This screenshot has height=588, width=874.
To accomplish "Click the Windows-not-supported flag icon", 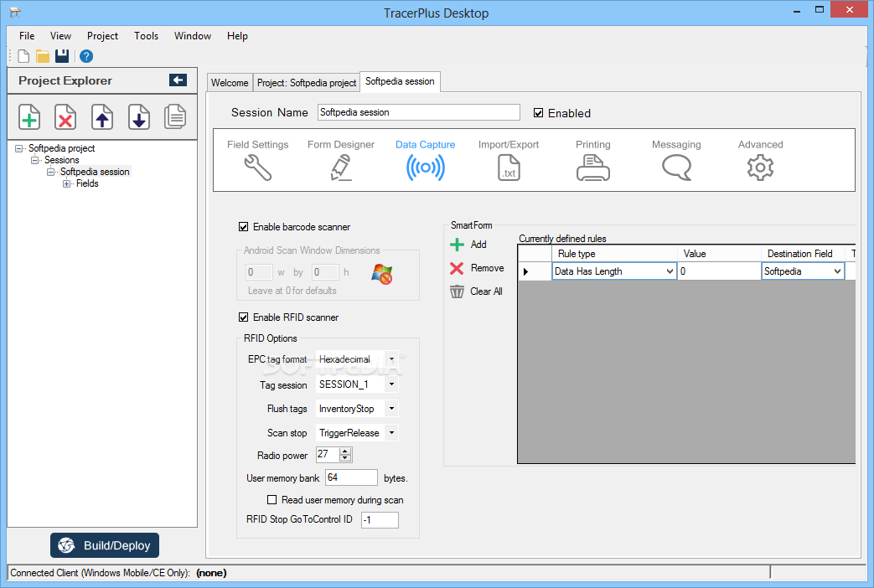I will [382, 274].
